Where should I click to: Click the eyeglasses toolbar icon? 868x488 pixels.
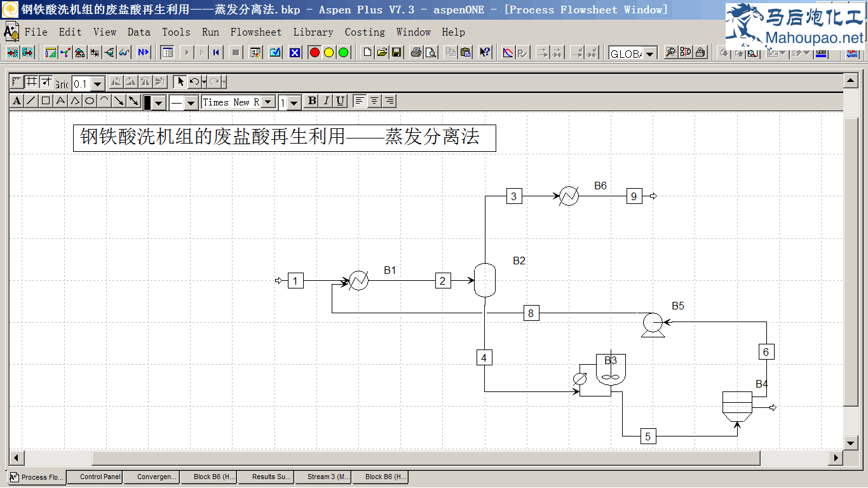point(124,53)
